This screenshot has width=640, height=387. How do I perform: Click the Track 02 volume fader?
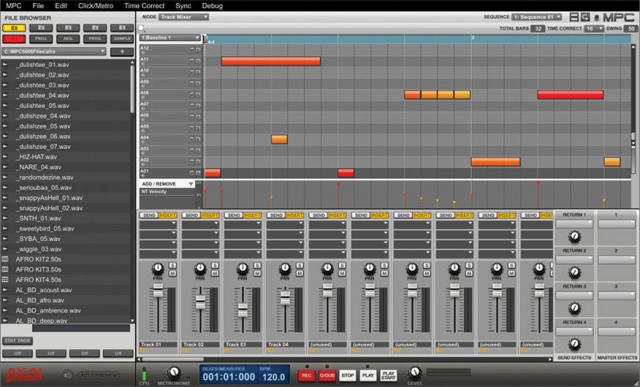(x=200, y=302)
